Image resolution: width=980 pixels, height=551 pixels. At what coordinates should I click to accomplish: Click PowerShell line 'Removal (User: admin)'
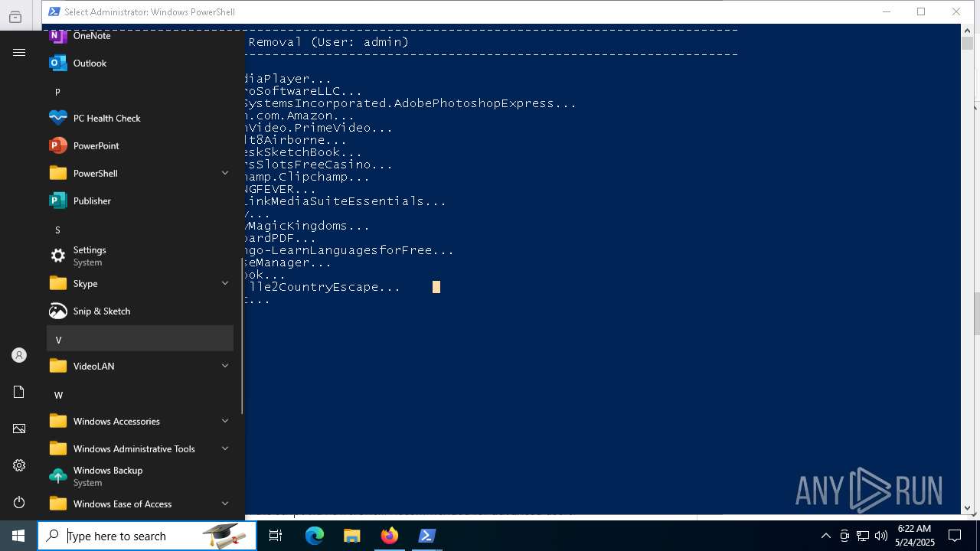pyautogui.click(x=328, y=42)
